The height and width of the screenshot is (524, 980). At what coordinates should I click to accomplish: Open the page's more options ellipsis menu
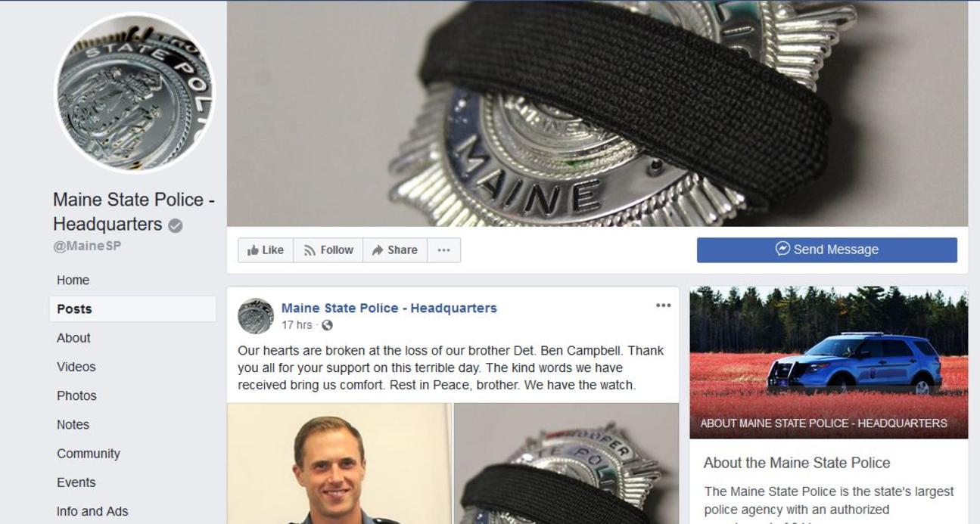[444, 250]
